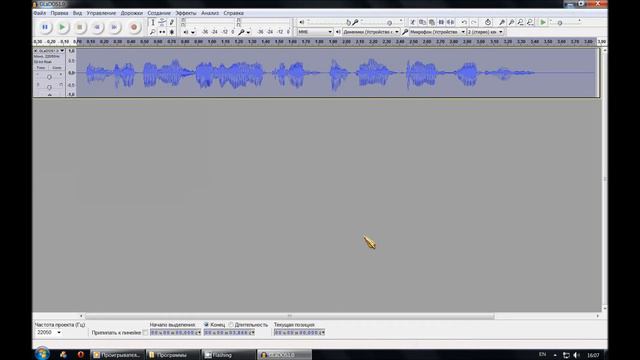Click the Stop transport button
Image resolution: width=640 pixels, height=360 pixels.
pyautogui.click(x=80, y=27)
